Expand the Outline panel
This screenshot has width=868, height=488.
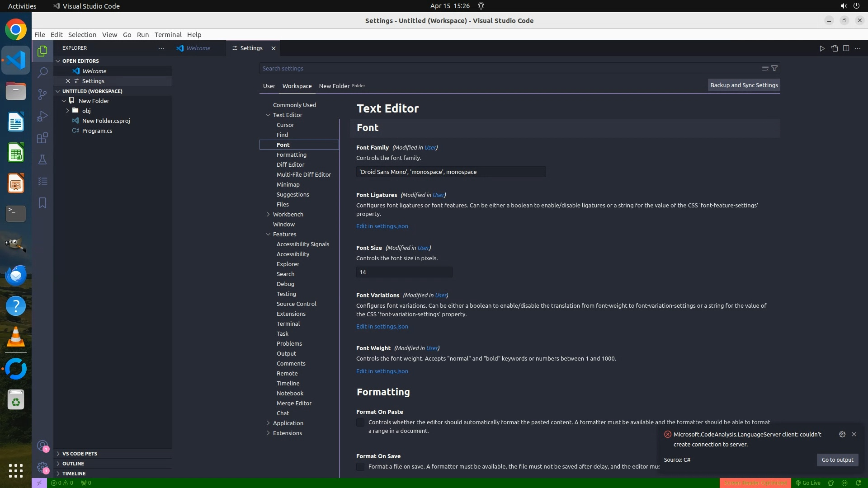(73, 464)
